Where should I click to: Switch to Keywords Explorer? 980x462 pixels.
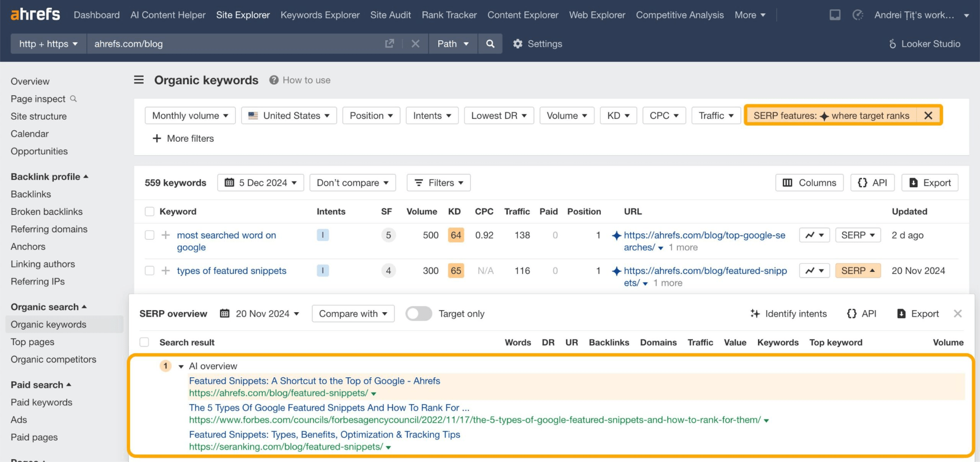point(320,15)
